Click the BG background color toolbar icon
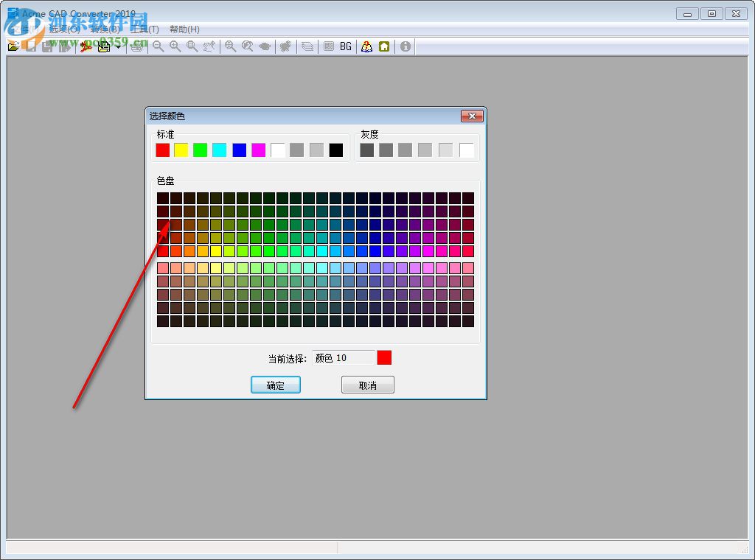 point(345,46)
